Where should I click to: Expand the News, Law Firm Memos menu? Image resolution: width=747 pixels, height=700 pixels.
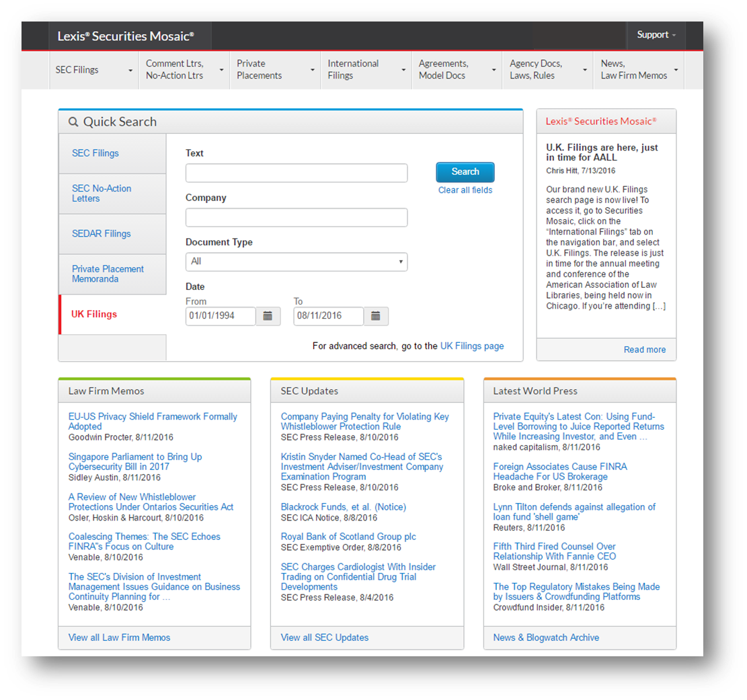point(639,70)
